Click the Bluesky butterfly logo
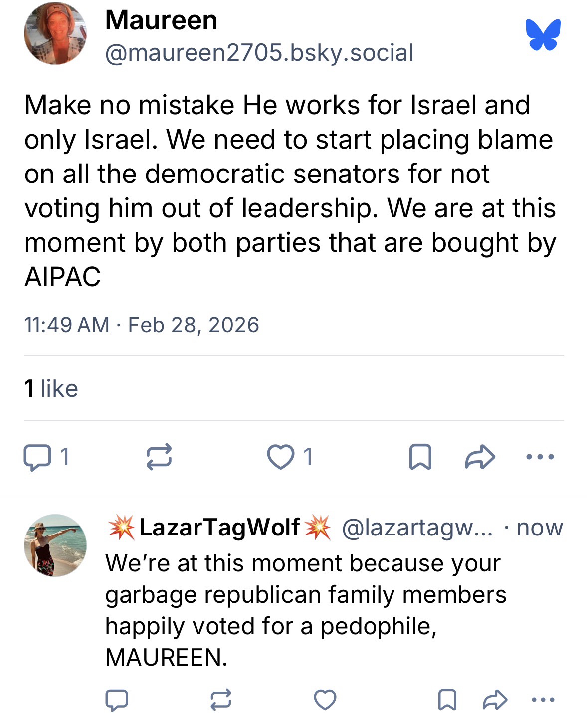Image resolution: width=588 pixels, height=713 pixels. coord(543,35)
